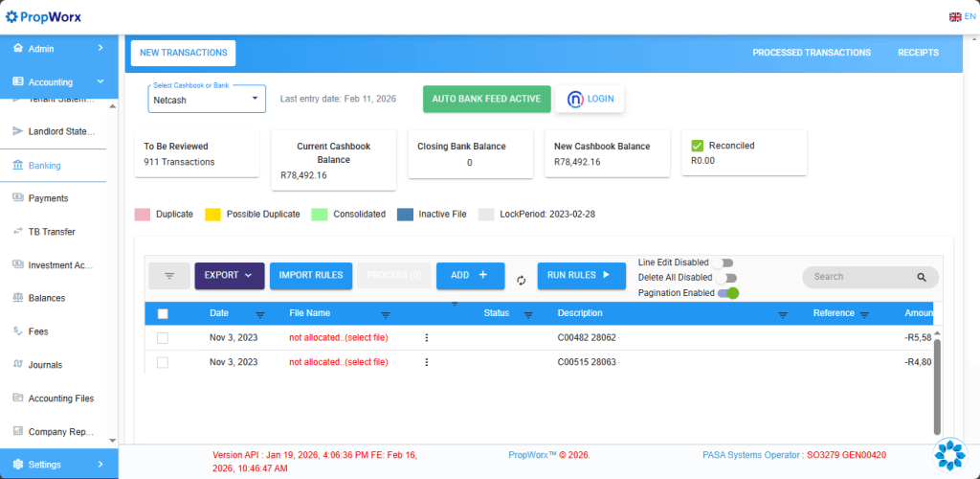Click the refresh icon beside ADD button
Viewport: 980px width, 479px height.
pyautogui.click(x=522, y=280)
